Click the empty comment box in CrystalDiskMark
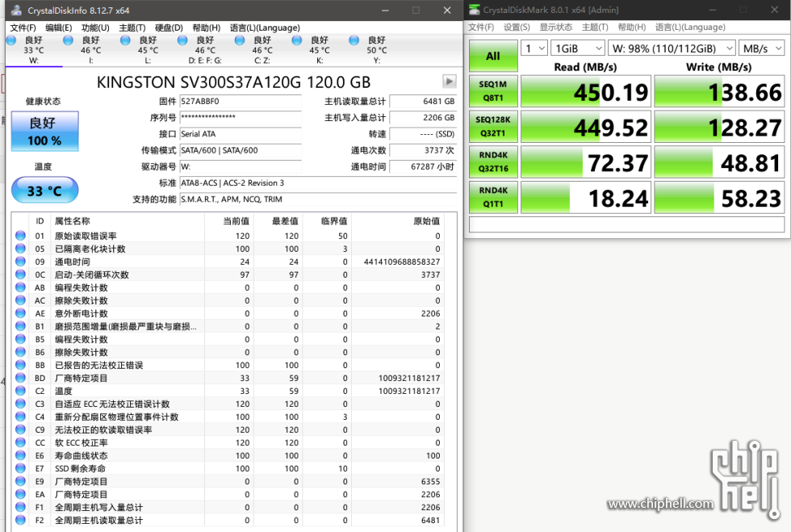Viewport: 791px width, 532px height. point(627,224)
